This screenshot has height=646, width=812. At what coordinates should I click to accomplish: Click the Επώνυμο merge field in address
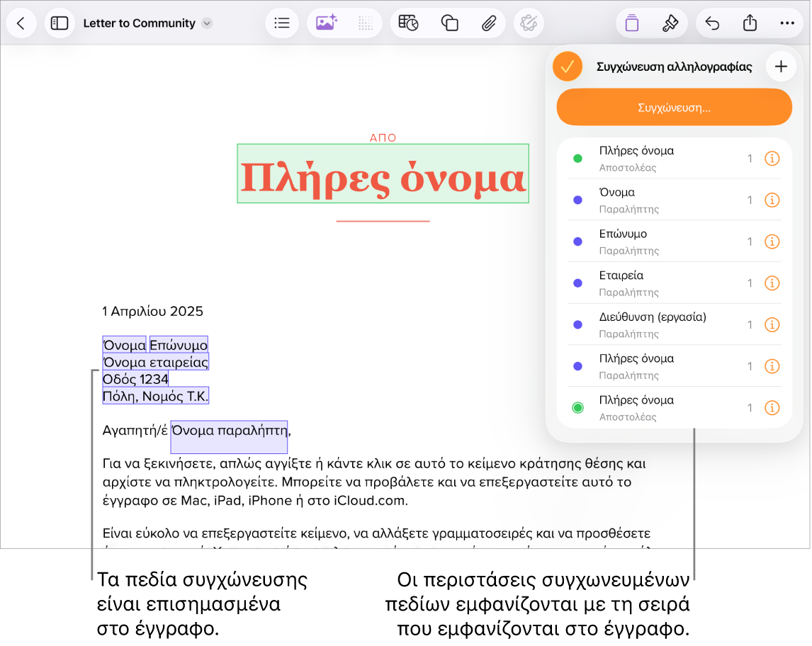click(x=179, y=345)
